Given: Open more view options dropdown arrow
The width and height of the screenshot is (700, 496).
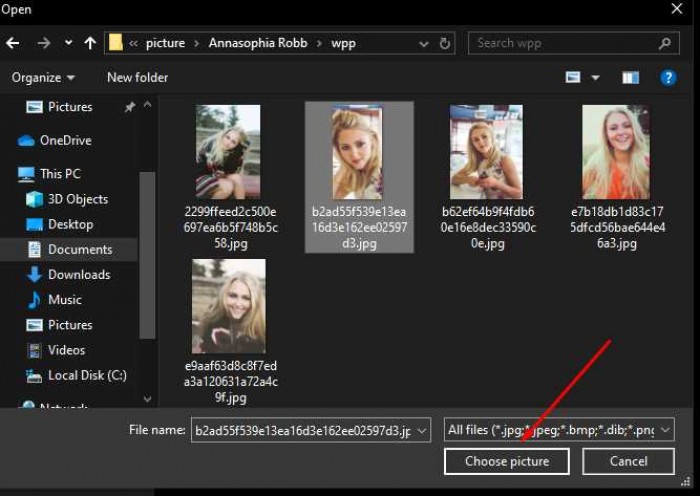Looking at the screenshot, I should click(596, 78).
